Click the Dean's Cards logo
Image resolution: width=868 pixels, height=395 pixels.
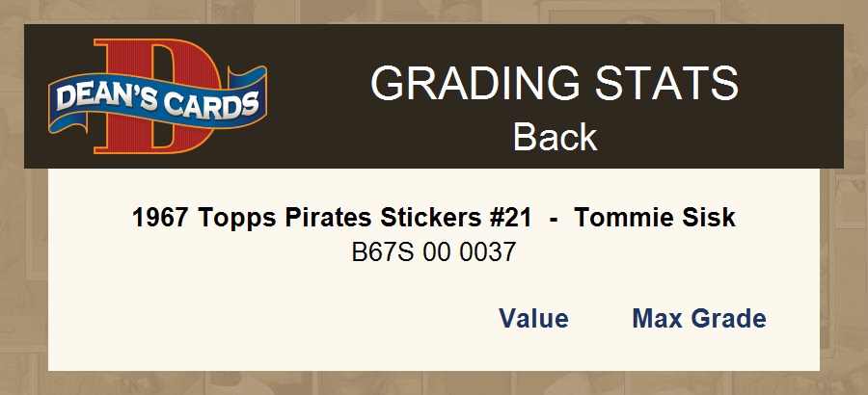coord(157,96)
